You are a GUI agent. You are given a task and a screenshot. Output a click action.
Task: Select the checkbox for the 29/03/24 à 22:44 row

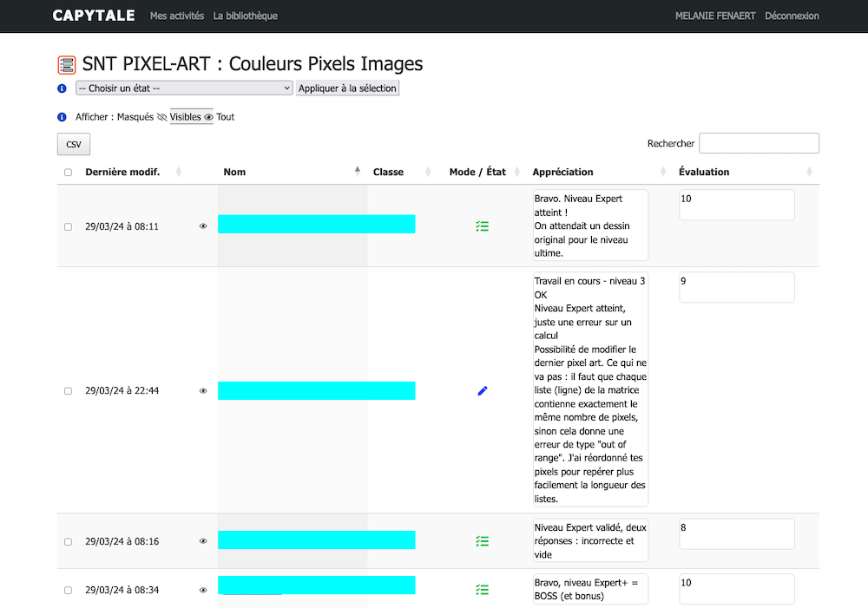(69, 391)
